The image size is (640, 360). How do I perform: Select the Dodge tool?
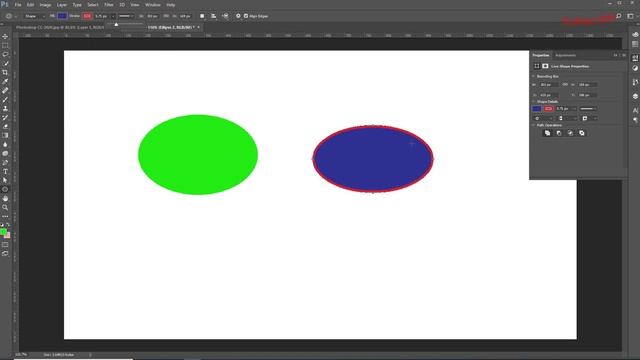click(x=5, y=153)
